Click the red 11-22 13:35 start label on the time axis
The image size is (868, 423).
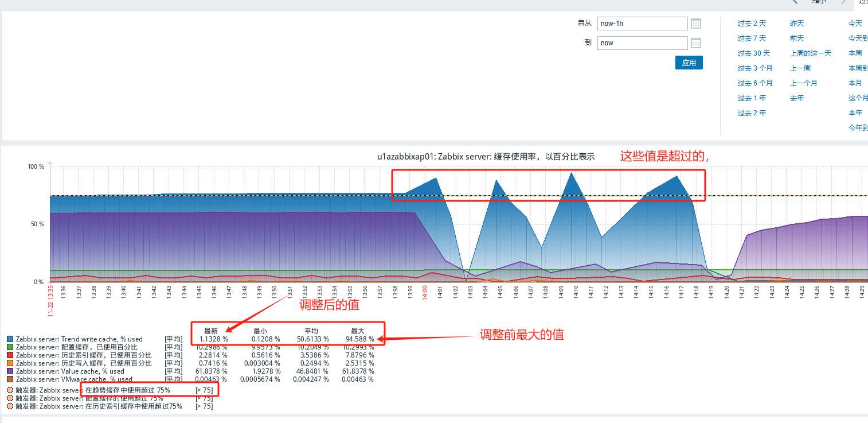pos(50,300)
